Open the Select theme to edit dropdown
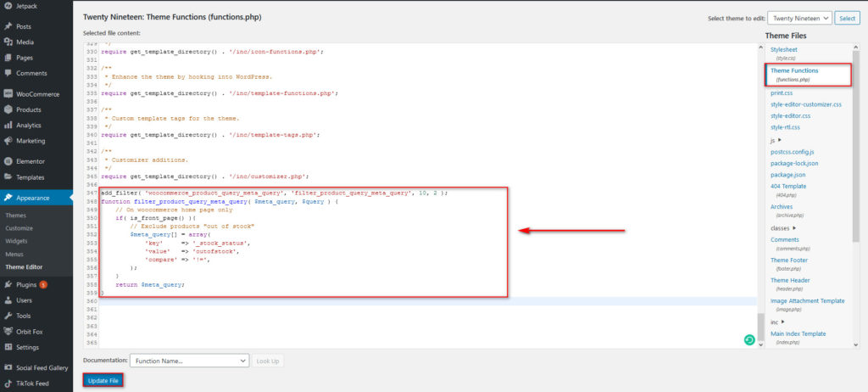Image resolution: width=868 pixels, height=392 pixels. click(x=799, y=19)
